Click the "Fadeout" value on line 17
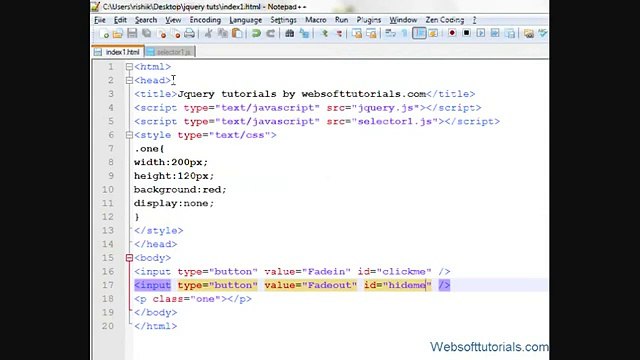This screenshot has height=360, width=640. coord(329,285)
